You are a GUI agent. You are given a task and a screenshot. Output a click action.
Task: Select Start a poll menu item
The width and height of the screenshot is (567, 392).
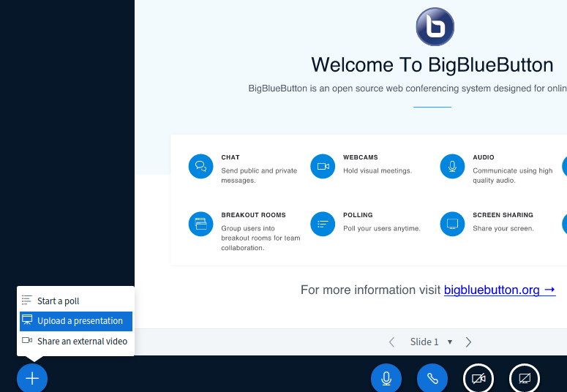click(76, 301)
